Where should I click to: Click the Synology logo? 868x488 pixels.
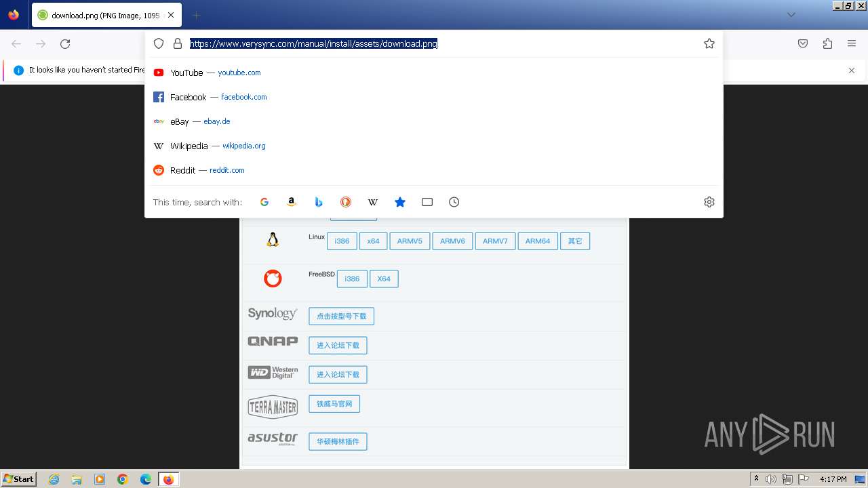pyautogui.click(x=273, y=314)
